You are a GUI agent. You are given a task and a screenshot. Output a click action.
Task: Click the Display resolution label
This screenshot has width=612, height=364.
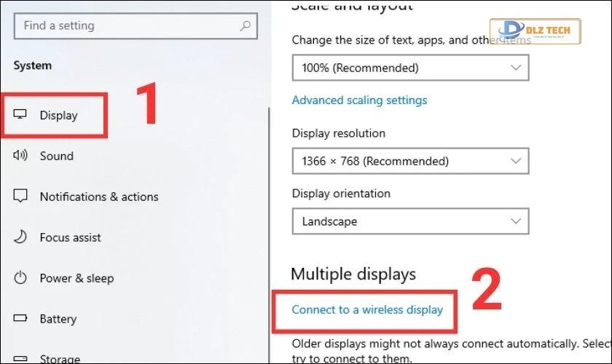338,133
